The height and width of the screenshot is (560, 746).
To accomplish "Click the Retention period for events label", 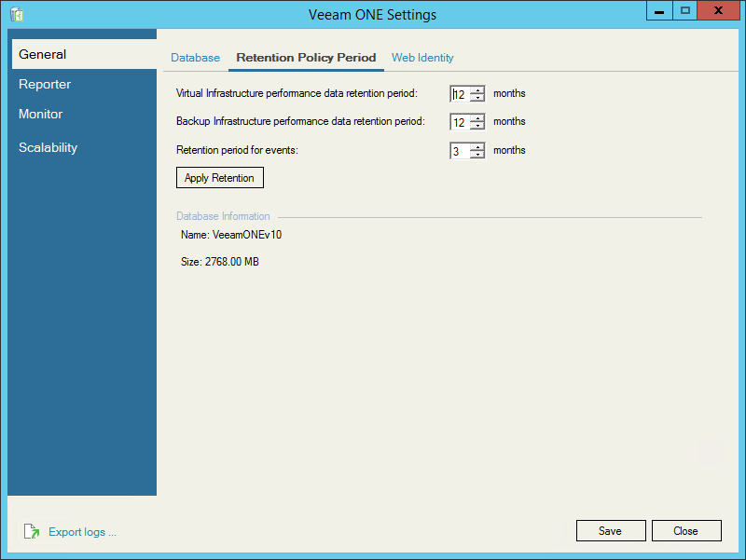I will click(238, 150).
